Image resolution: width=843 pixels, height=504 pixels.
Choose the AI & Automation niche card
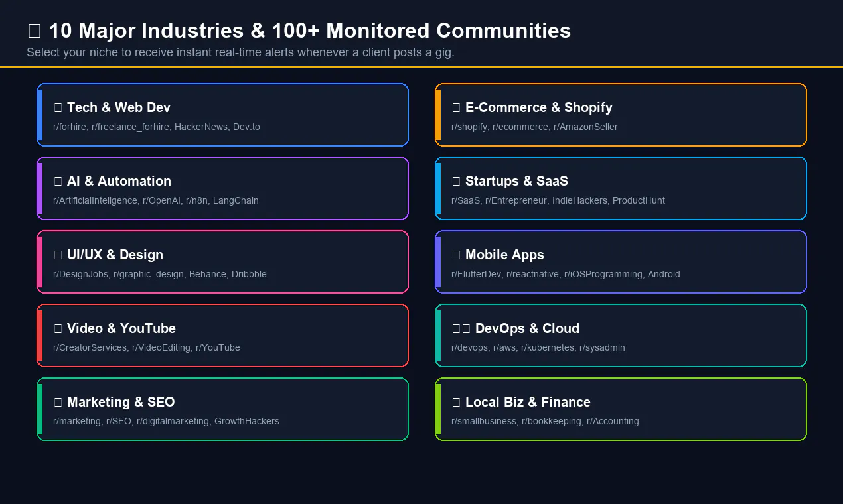tap(222, 188)
